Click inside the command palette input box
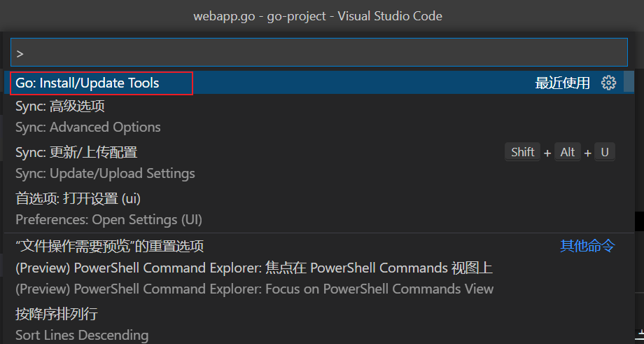Image resolution: width=644 pixels, height=344 pixels. [318, 53]
